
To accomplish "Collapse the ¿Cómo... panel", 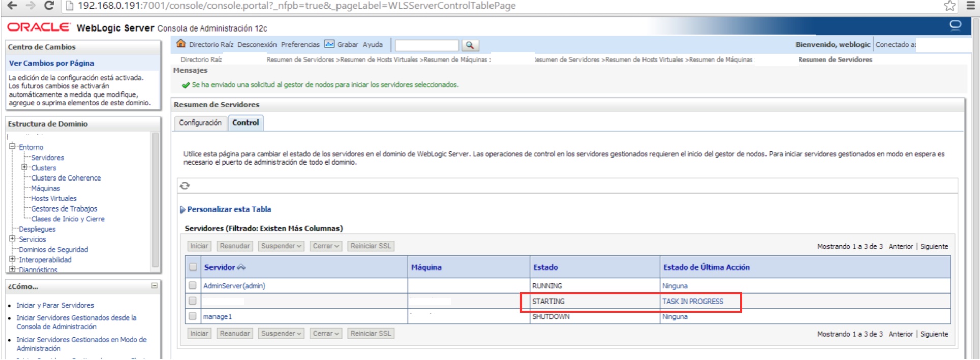I will tap(155, 286).
